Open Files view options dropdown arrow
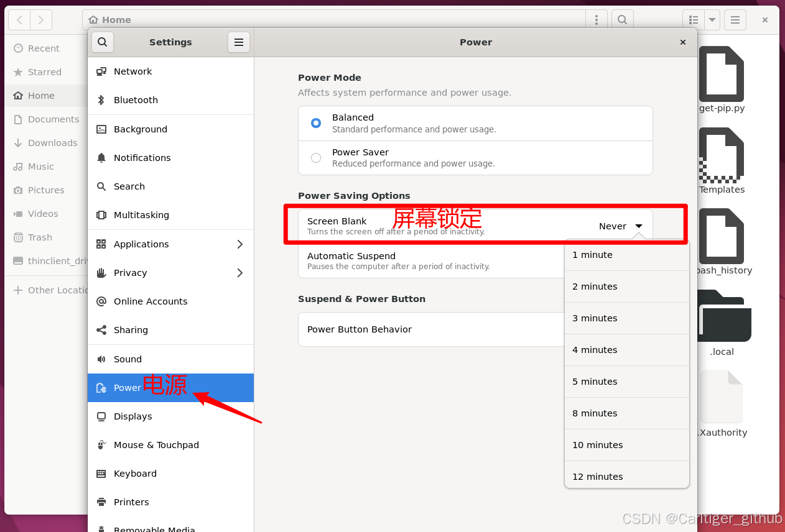 [x=712, y=20]
